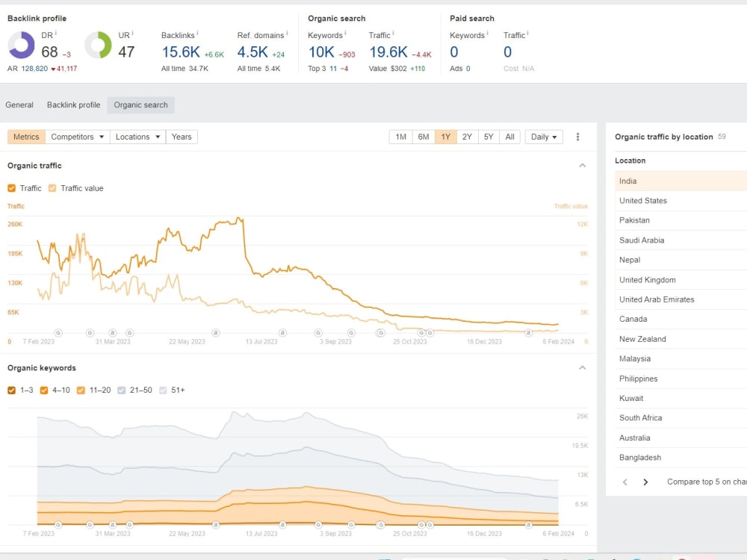
Task: Enable the 51+ keyword positions checkbox
Action: tap(163, 390)
